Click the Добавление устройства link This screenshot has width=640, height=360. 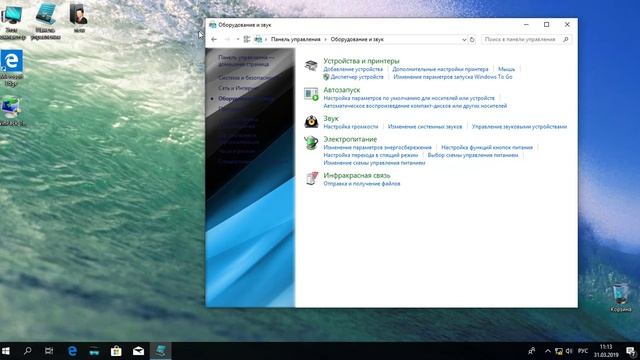point(353,69)
